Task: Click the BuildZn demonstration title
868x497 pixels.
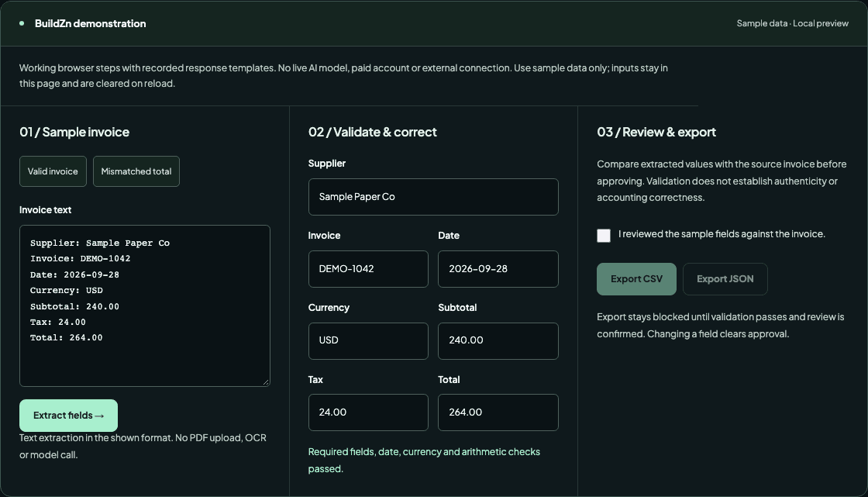Action: tap(90, 23)
